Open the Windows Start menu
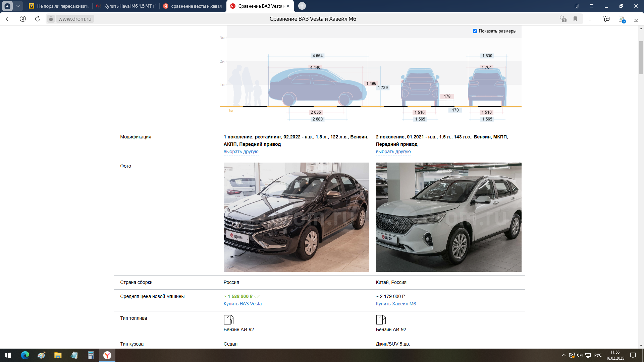Viewport: 644px width, 362px height. (x=8, y=355)
